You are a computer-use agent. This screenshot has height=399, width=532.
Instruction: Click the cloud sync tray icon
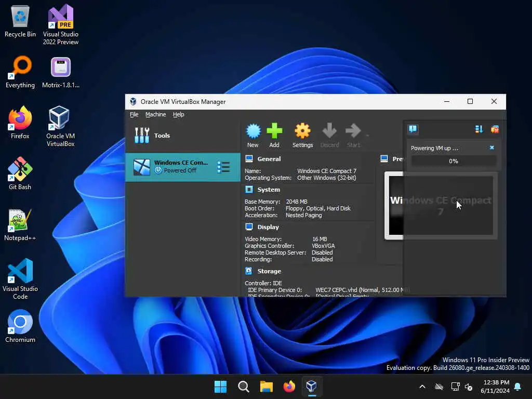[439, 387]
